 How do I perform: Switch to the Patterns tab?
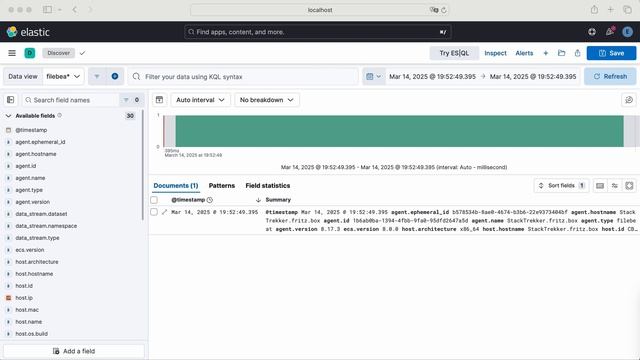click(x=222, y=186)
